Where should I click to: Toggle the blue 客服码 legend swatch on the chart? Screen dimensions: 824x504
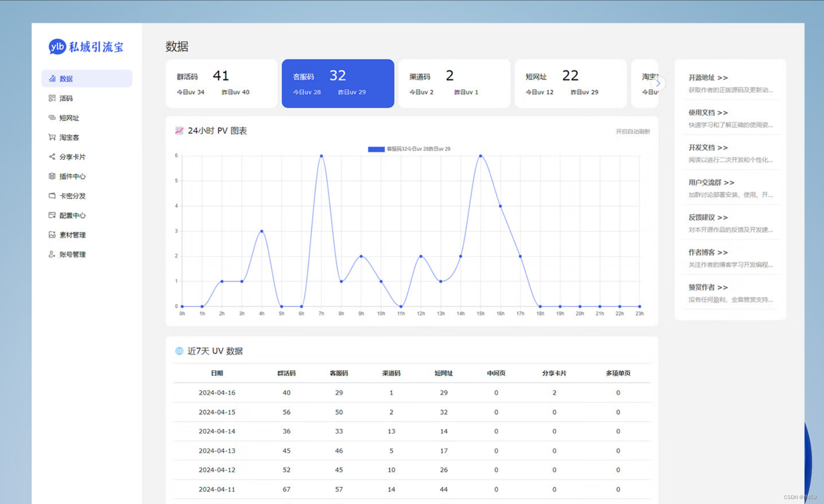[376, 149]
